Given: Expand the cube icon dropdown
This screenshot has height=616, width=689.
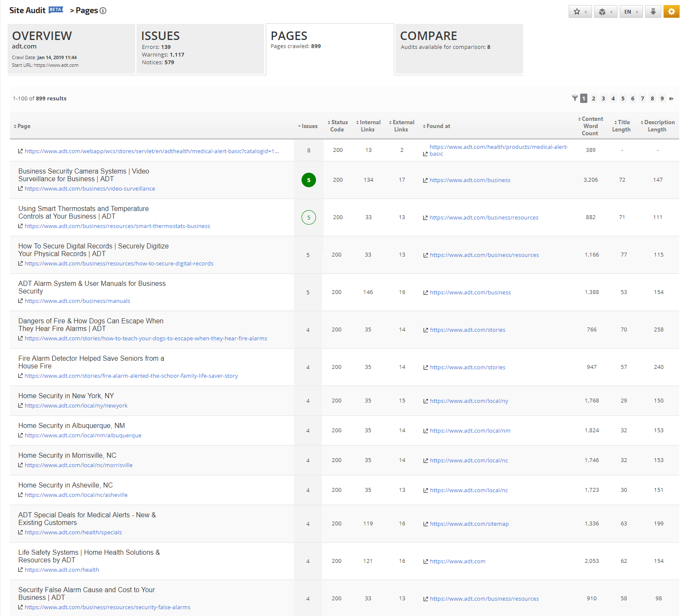Looking at the screenshot, I should (x=605, y=11).
